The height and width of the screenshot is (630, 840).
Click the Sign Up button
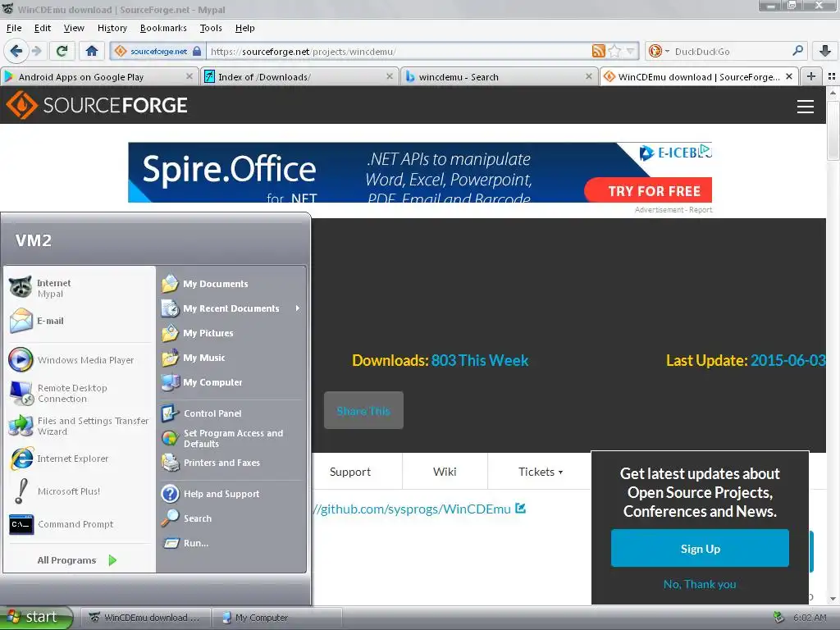[x=700, y=548]
